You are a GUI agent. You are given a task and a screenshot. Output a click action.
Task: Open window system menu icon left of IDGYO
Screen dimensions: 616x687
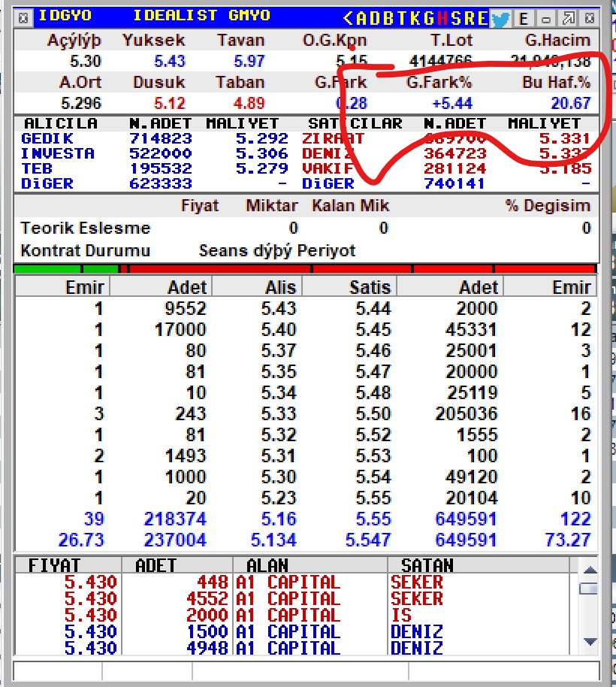coord(23,18)
